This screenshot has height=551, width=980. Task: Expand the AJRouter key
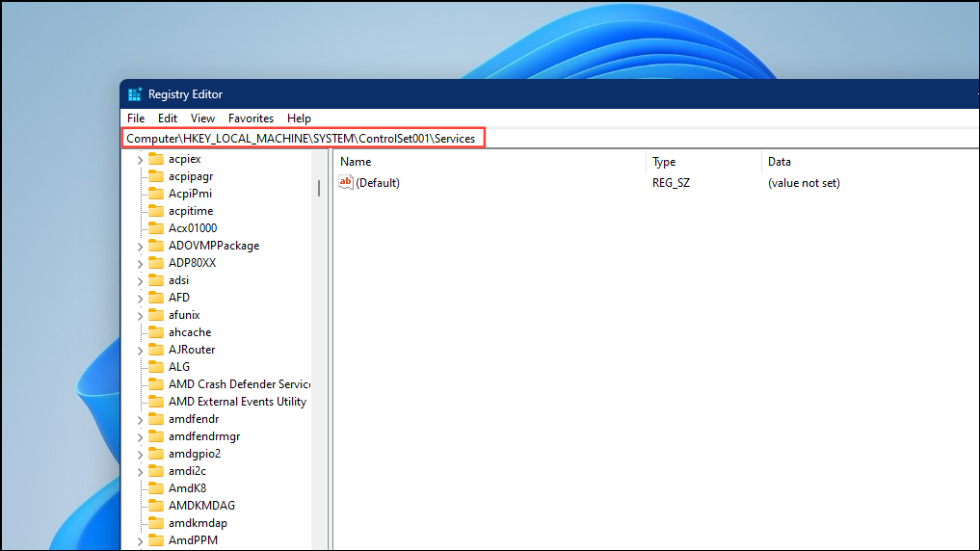point(140,351)
